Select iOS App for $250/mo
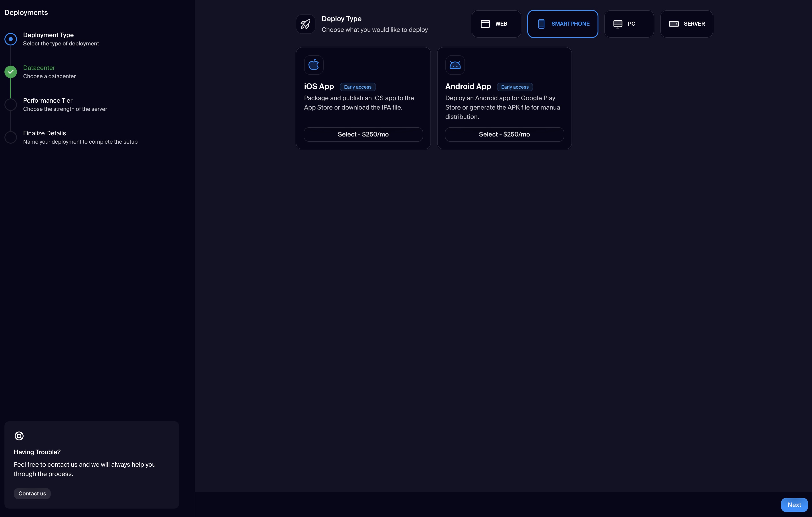812x517 pixels. click(363, 134)
